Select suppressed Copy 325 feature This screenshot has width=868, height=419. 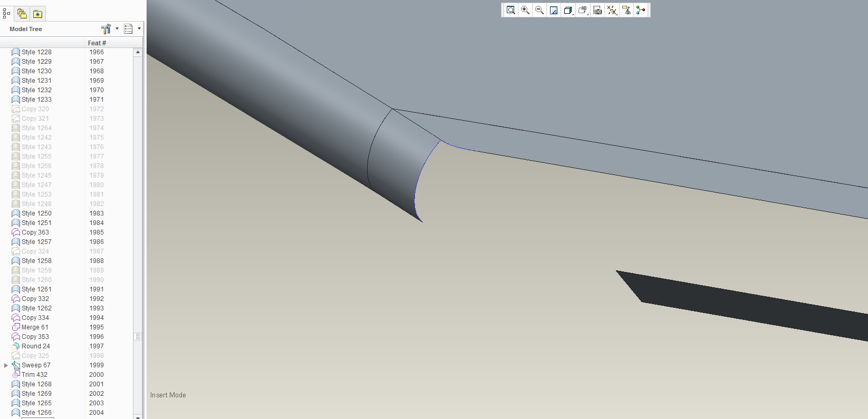click(x=35, y=356)
